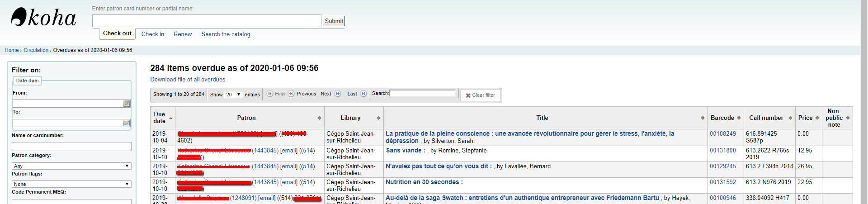The image size is (868, 204).
Task: Click the Koha logo
Action: (43, 18)
